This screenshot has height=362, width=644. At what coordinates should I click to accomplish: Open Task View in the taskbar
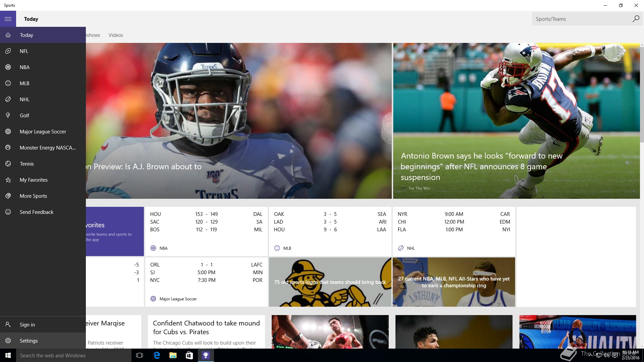click(140, 355)
